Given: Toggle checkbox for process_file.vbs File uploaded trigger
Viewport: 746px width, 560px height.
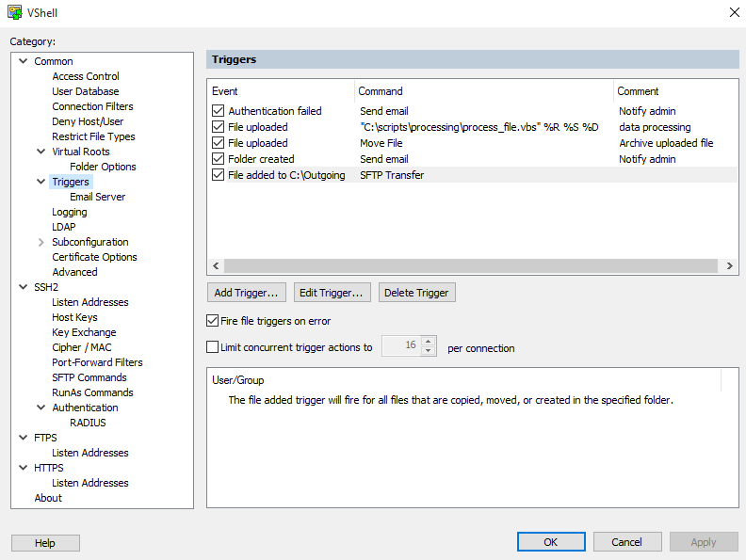Looking at the screenshot, I should point(218,127).
